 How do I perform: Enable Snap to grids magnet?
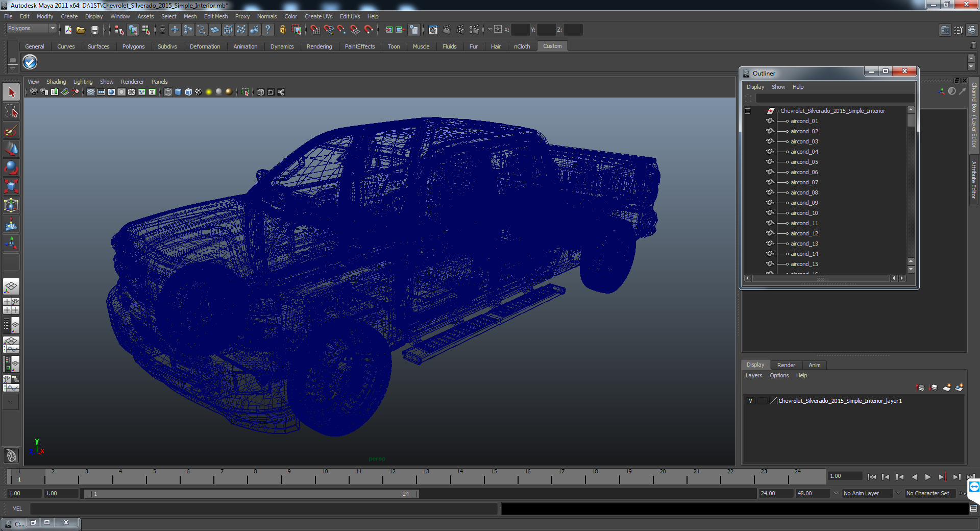315,30
